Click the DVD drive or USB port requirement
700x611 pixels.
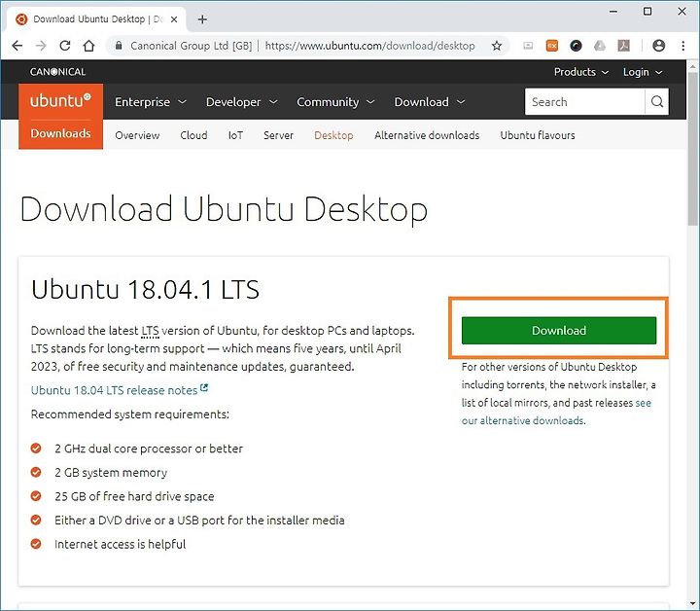point(199,521)
